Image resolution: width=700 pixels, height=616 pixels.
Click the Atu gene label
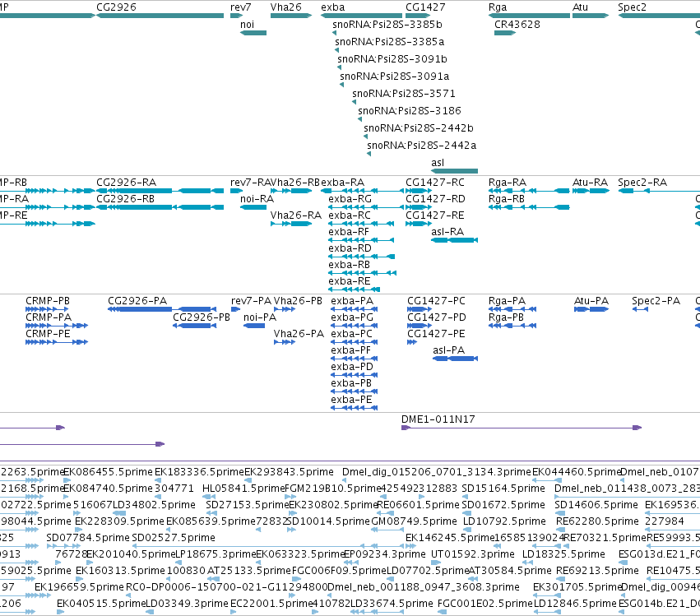pos(581,7)
